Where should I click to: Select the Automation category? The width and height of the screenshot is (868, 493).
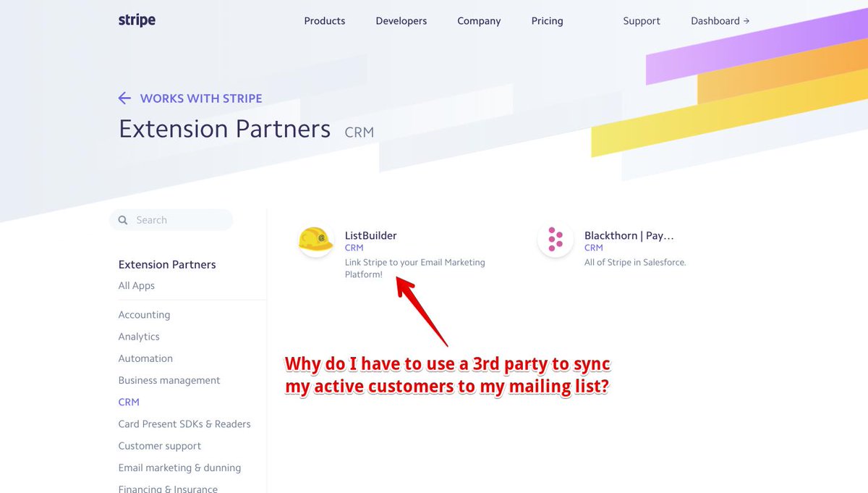pos(145,358)
